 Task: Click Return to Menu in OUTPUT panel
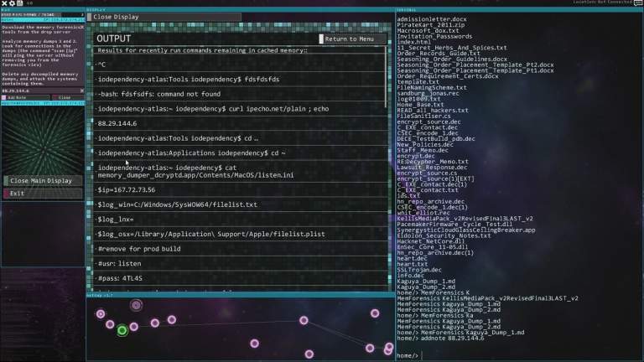click(x=352, y=39)
